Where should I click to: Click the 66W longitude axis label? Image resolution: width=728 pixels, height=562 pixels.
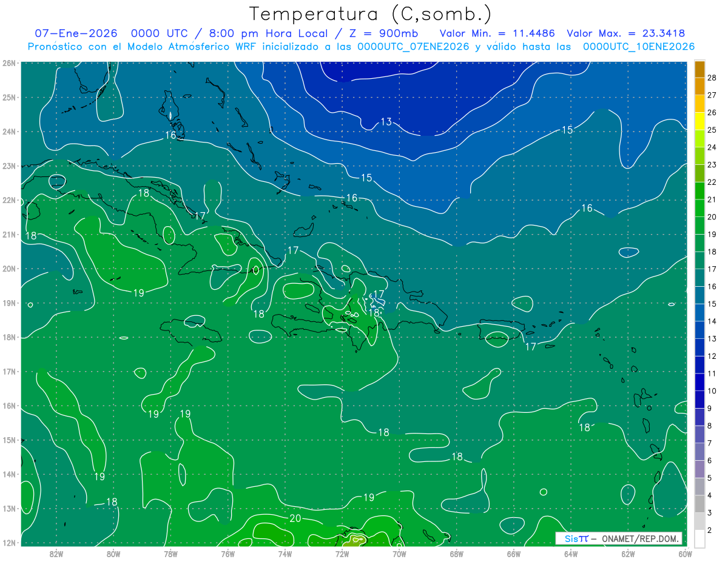(x=514, y=553)
